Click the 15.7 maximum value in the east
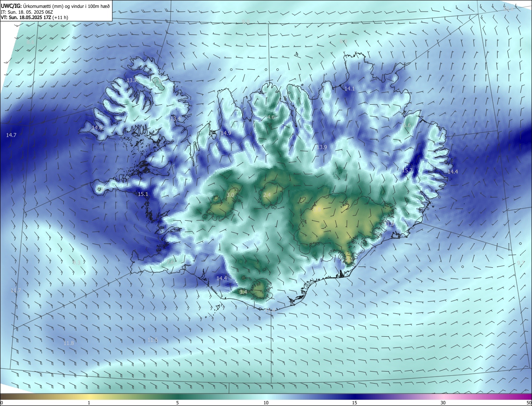The height and width of the screenshot is (406, 532). (x=408, y=171)
